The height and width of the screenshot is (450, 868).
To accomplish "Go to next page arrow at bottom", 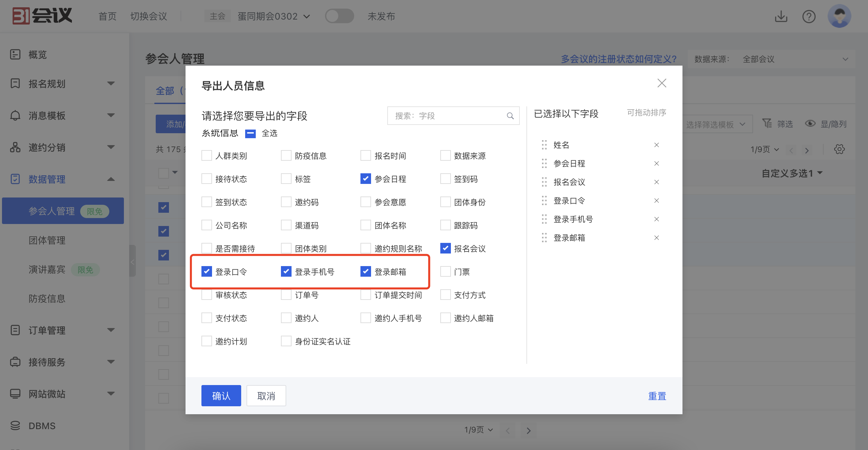I will (x=528, y=430).
